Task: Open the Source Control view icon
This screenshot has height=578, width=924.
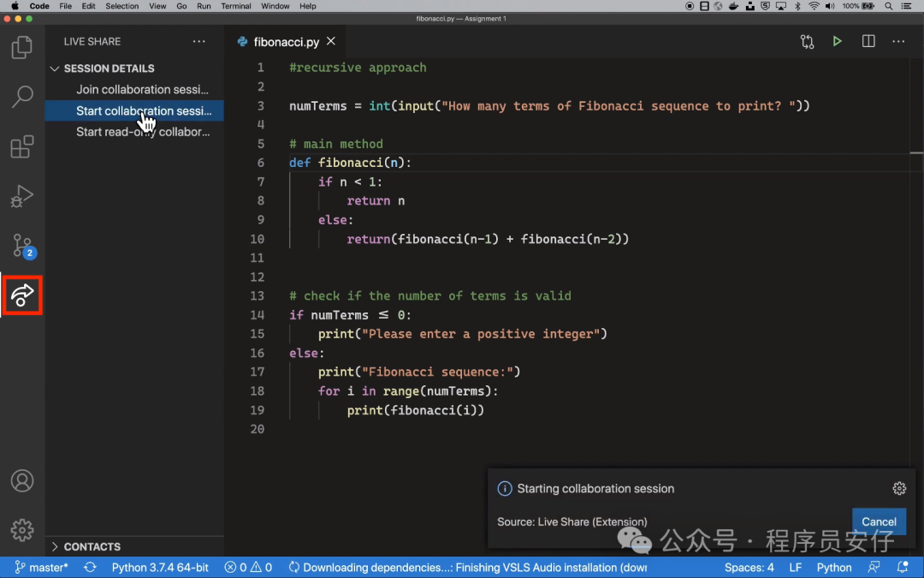Action: coord(22,246)
